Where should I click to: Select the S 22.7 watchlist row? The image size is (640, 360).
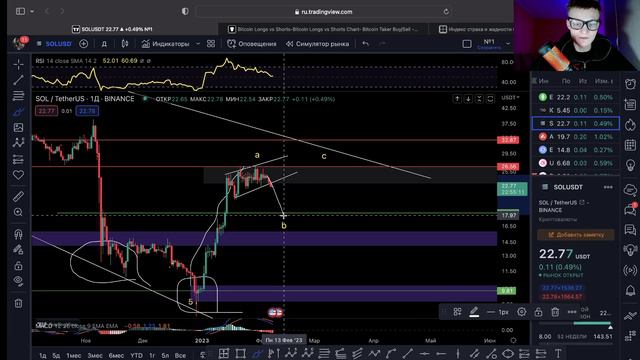(x=576, y=123)
